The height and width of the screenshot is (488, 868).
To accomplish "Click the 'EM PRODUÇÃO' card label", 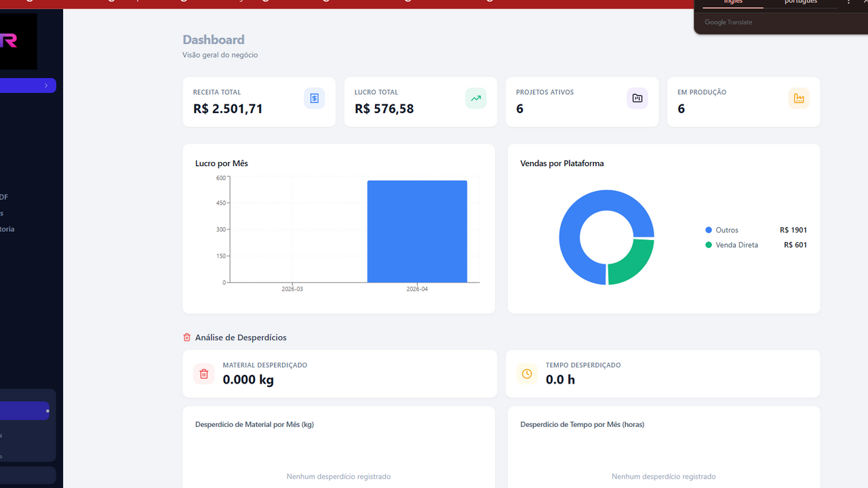I will [702, 92].
